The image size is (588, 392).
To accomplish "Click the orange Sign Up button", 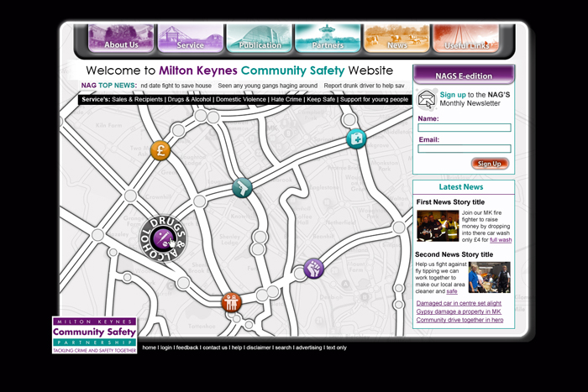I will (x=490, y=164).
